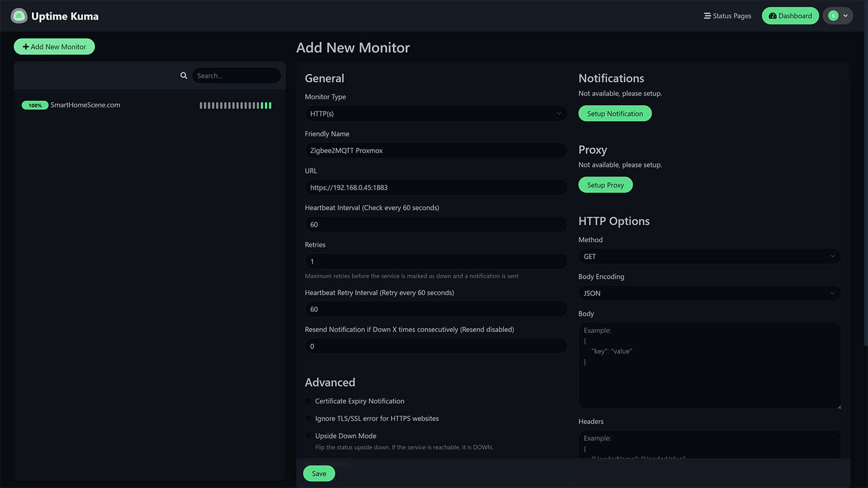
Task: Open the account dropdown menu
Action: tap(838, 16)
